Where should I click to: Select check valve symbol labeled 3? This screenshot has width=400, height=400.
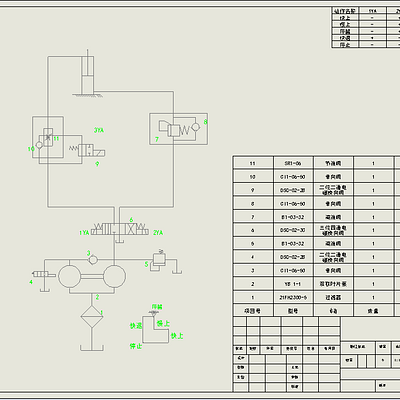click(93, 259)
